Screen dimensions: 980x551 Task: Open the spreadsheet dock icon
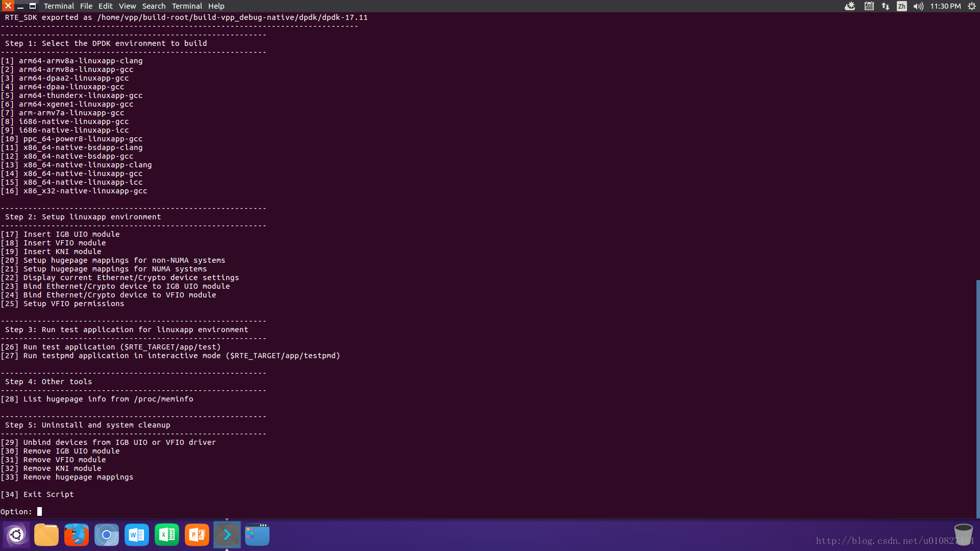point(167,535)
